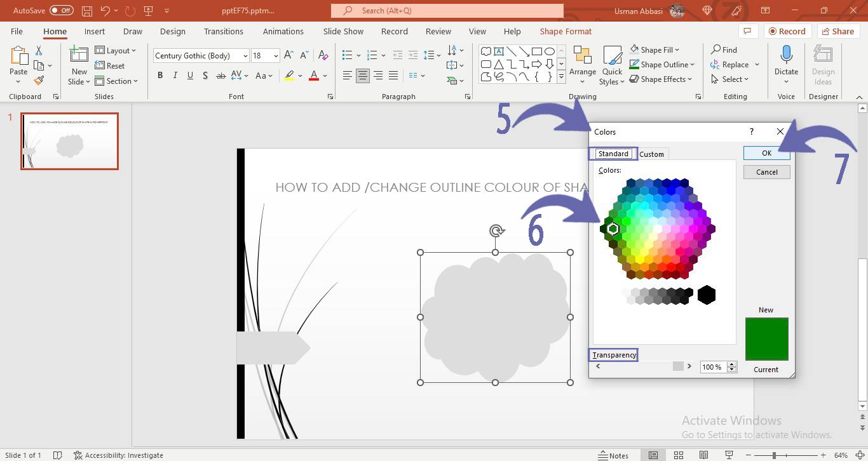This screenshot has height=461, width=868.
Task: Switch to Reading View
Action: point(703,455)
